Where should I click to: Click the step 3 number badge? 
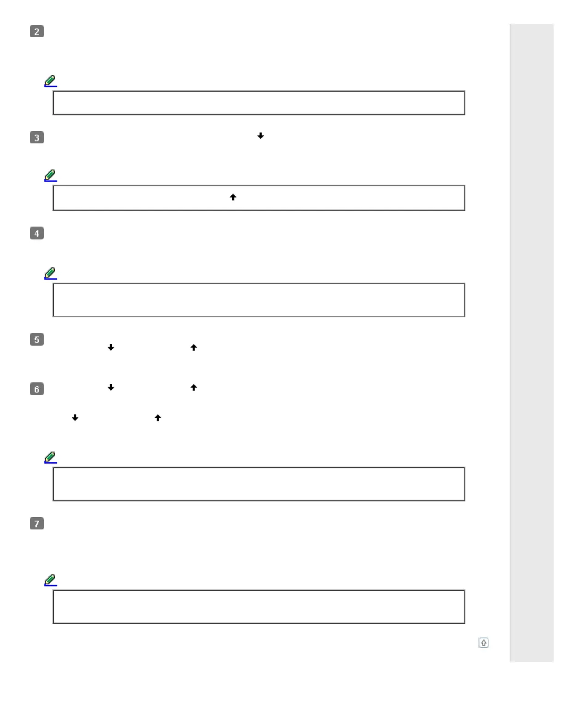click(x=37, y=137)
